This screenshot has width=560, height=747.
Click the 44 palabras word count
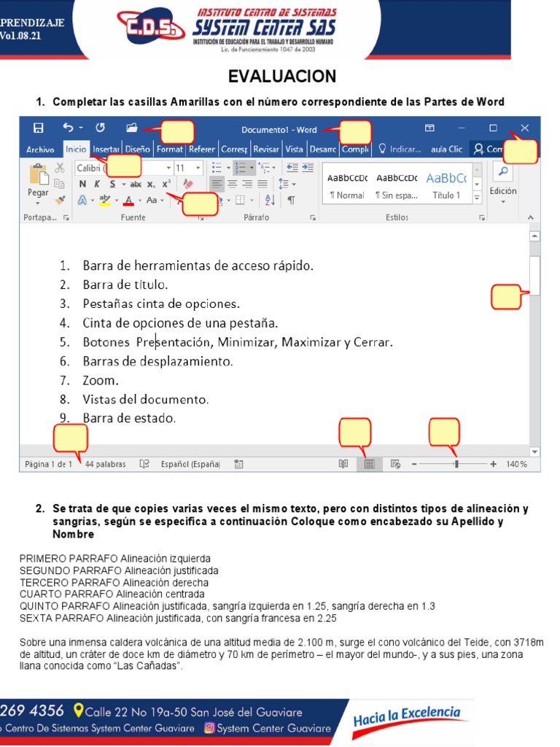click(105, 464)
